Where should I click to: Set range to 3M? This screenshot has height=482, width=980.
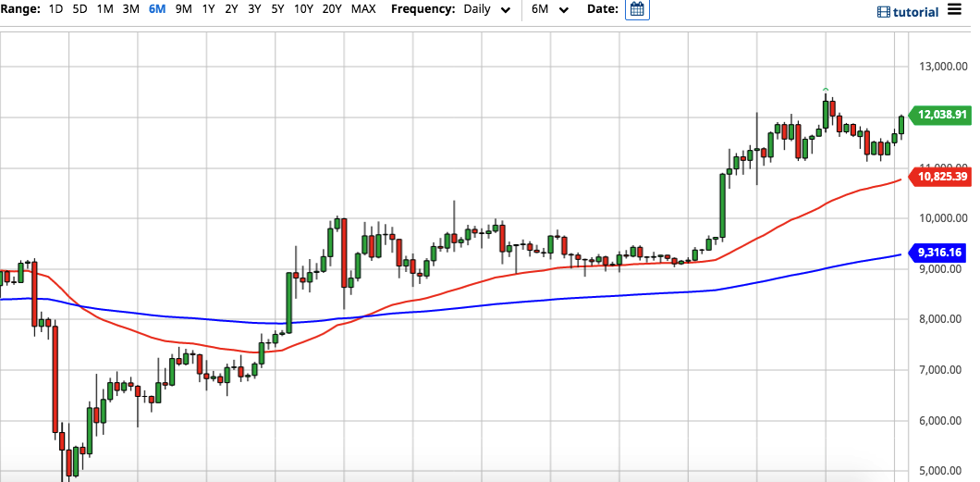(130, 9)
